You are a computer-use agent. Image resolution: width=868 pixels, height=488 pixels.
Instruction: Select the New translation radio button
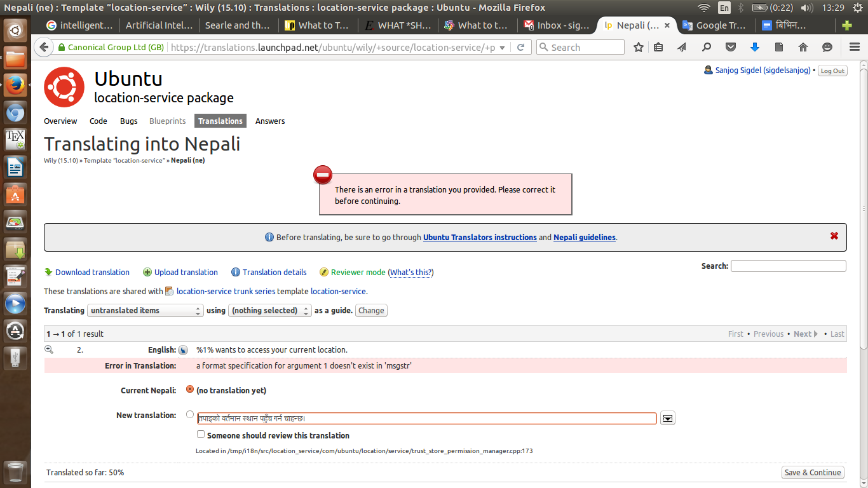(190, 414)
